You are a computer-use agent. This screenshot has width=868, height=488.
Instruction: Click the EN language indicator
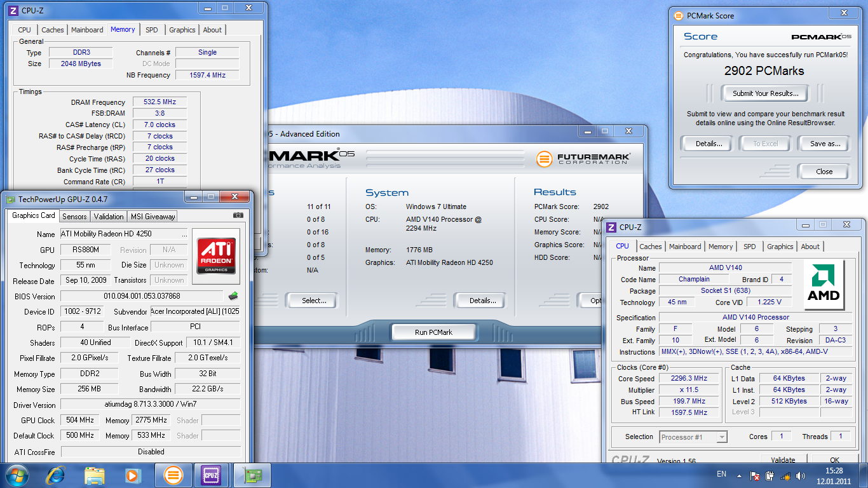(721, 474)
